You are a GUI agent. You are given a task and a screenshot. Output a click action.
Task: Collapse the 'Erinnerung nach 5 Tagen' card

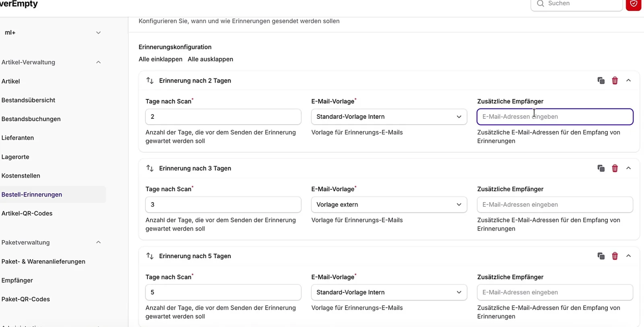pos(628,256)
